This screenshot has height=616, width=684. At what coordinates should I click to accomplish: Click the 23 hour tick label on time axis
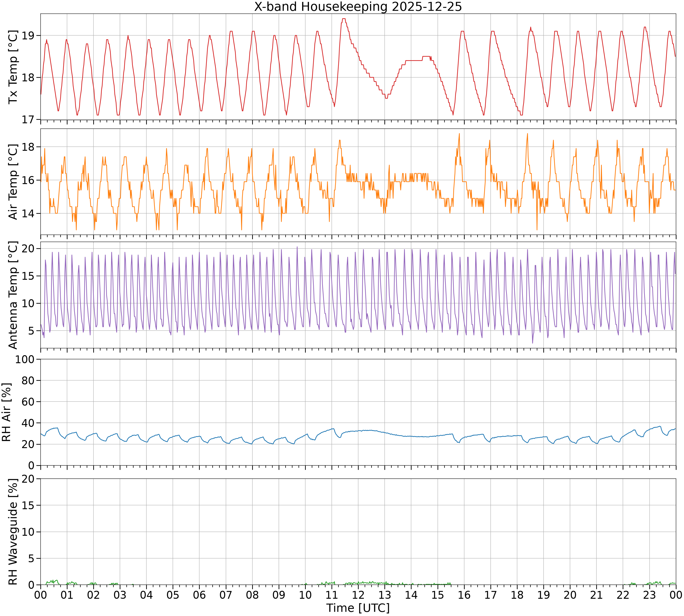point(649,595)
